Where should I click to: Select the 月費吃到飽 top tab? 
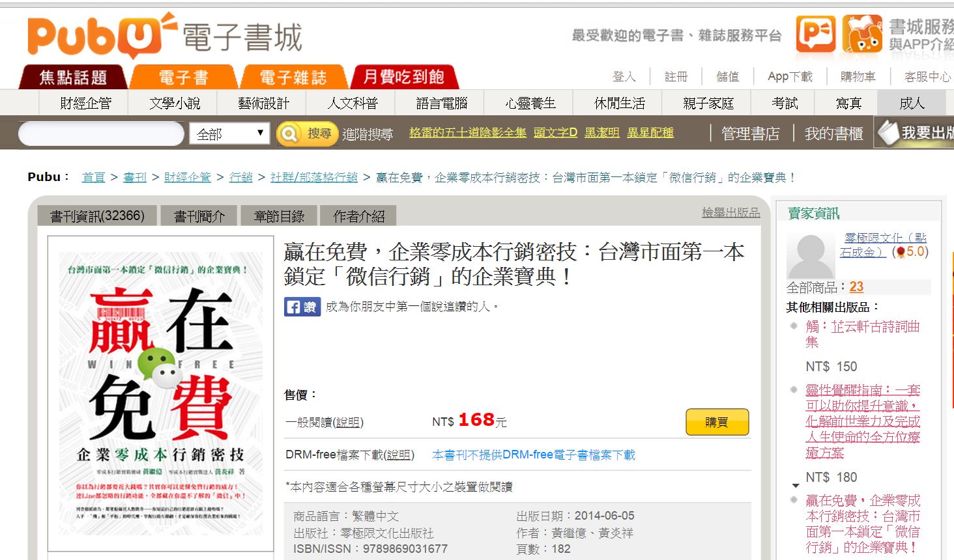(x=404, y=77)
